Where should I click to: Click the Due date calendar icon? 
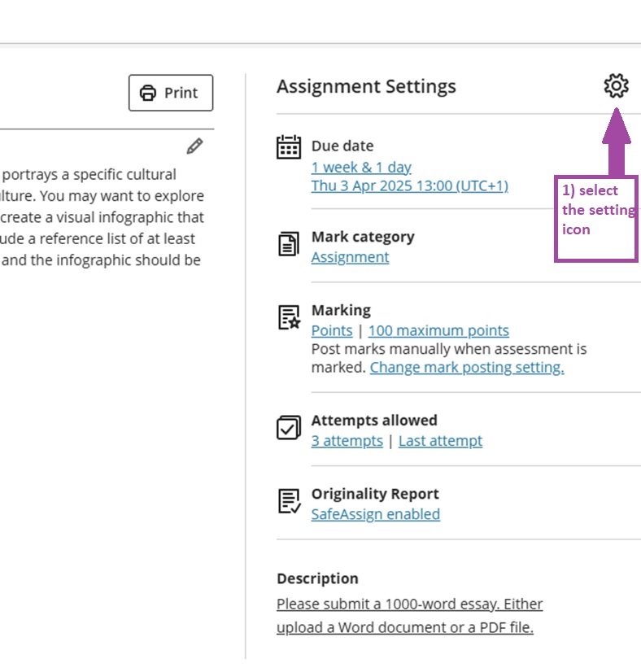pos(289,147)
